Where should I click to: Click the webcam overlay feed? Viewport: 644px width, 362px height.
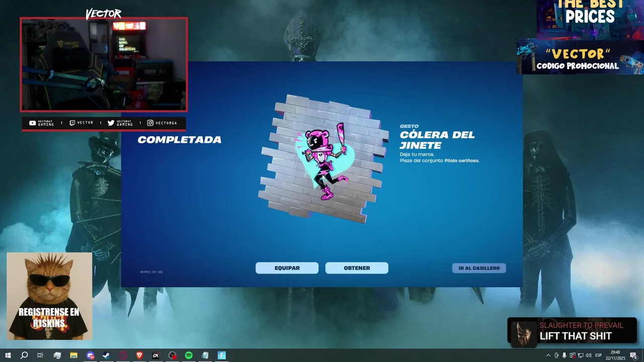click(x=104, y=64)
